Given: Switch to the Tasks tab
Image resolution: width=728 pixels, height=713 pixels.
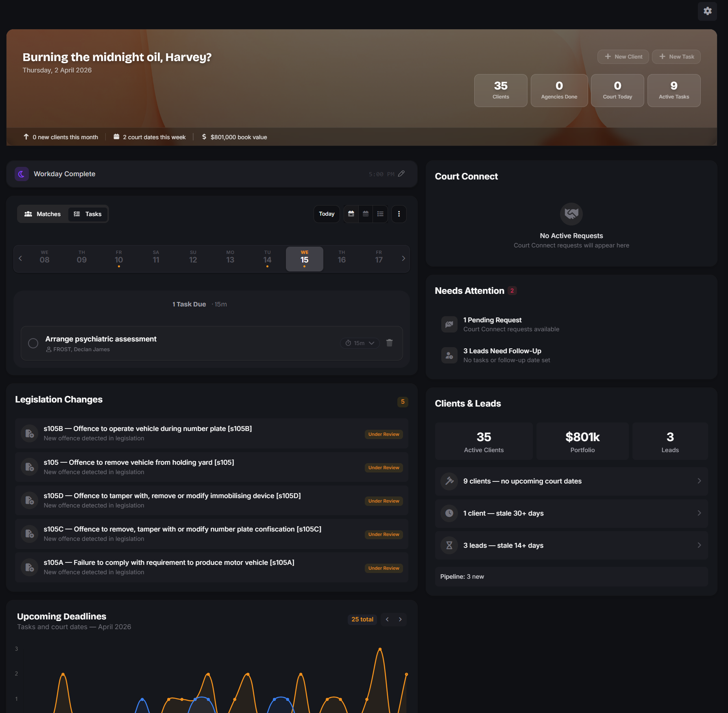Looking at the screenshot, I should [87, 214].
